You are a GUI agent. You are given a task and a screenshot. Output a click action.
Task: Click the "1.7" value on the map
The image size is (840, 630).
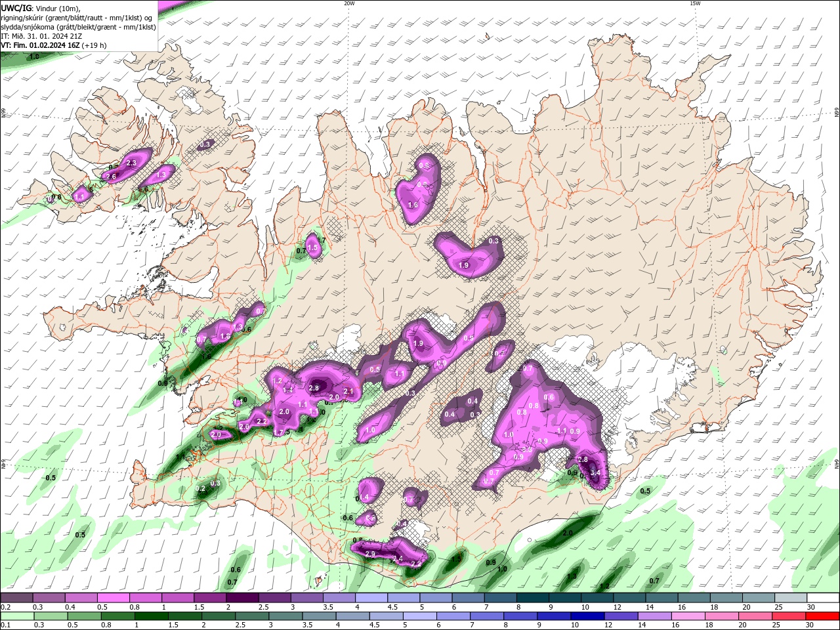coord(278,432)
